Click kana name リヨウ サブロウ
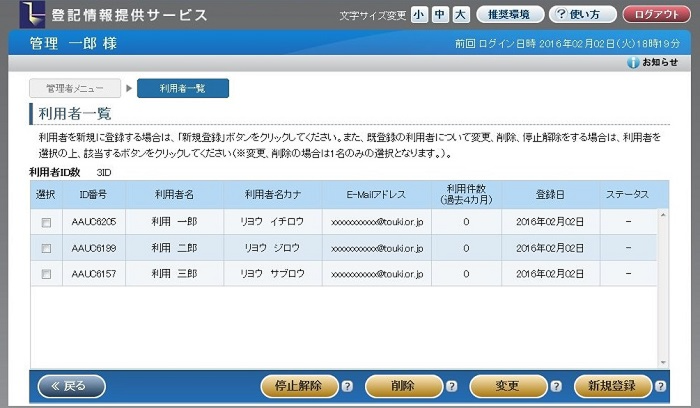Viewport: 700px width, 408px height. 272,274
